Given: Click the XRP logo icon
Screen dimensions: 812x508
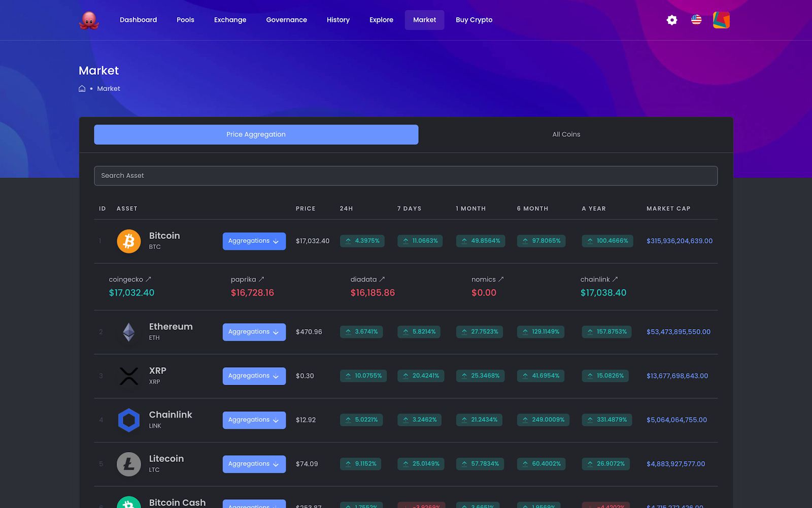Looking at the screenshot, I should 129,376.
